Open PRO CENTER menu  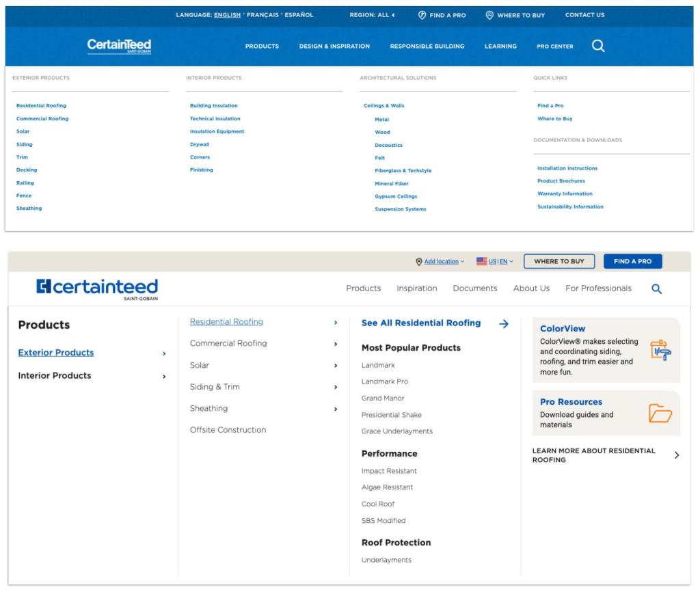(x=554, y=46)
